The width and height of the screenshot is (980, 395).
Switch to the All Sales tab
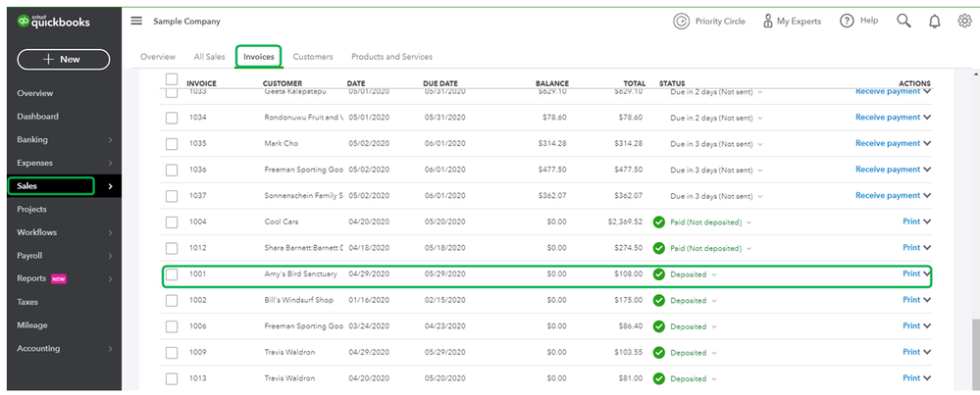pos(209,57)
